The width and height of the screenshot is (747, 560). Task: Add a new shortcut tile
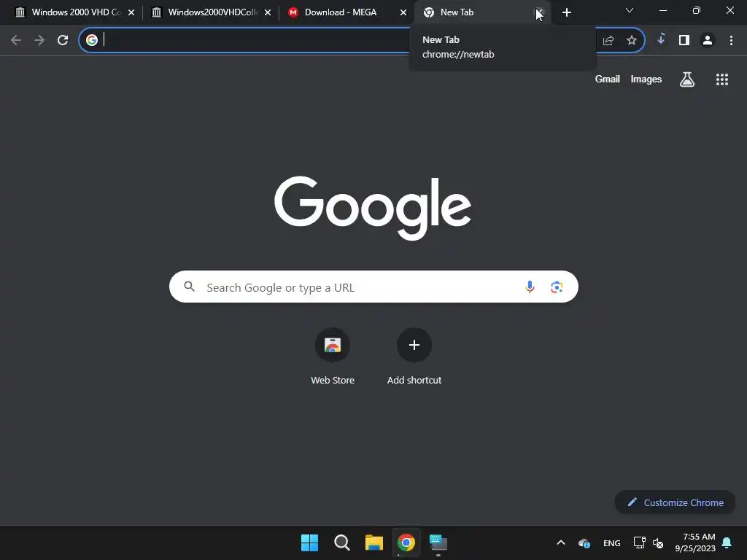coord(414,345)
